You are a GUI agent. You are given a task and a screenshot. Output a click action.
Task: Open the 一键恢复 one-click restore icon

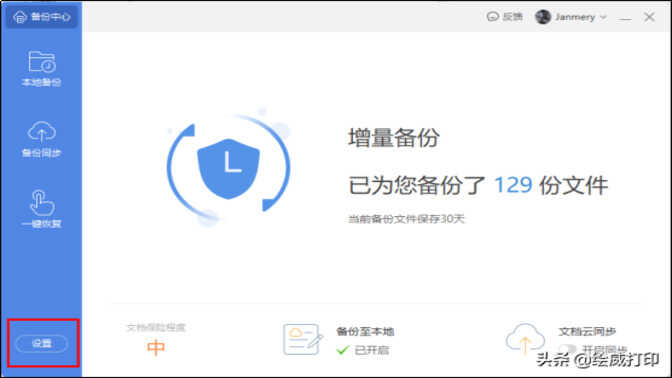click(42, 203)
